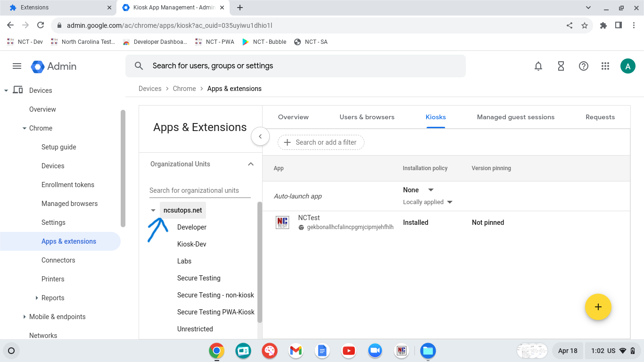Open the tasks hourglass icon
Viewport: 644px width, 362px height.
click(x=561, y=66)
